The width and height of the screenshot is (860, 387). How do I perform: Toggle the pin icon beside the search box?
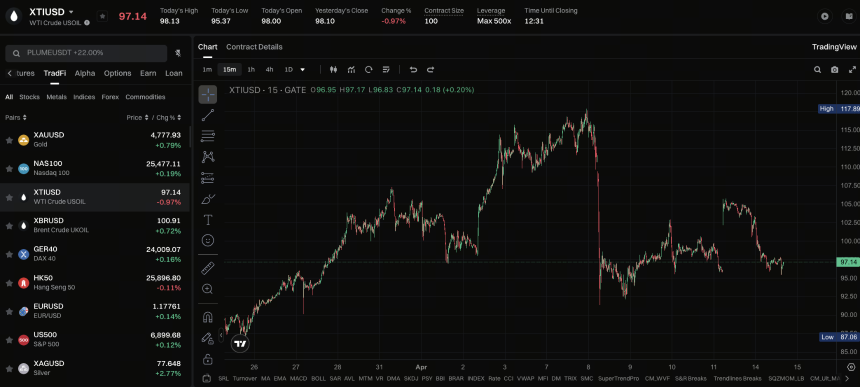tap(178, 53)
